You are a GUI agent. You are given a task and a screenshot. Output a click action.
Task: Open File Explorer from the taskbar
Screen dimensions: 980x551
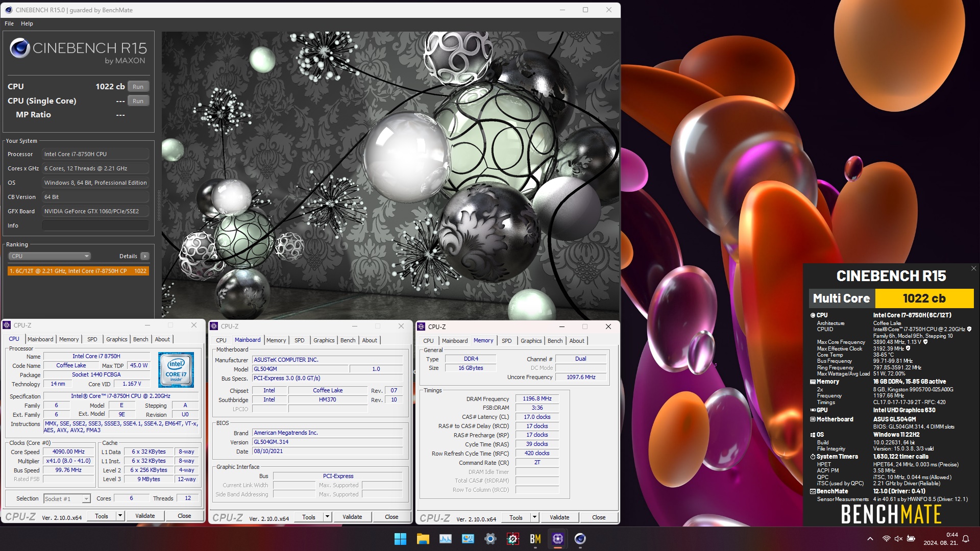pyautogui.click(x=423, y=539)
